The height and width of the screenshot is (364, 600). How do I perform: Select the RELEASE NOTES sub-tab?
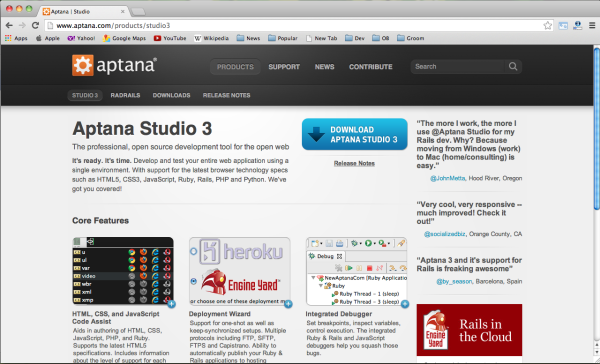pos(227,95)
